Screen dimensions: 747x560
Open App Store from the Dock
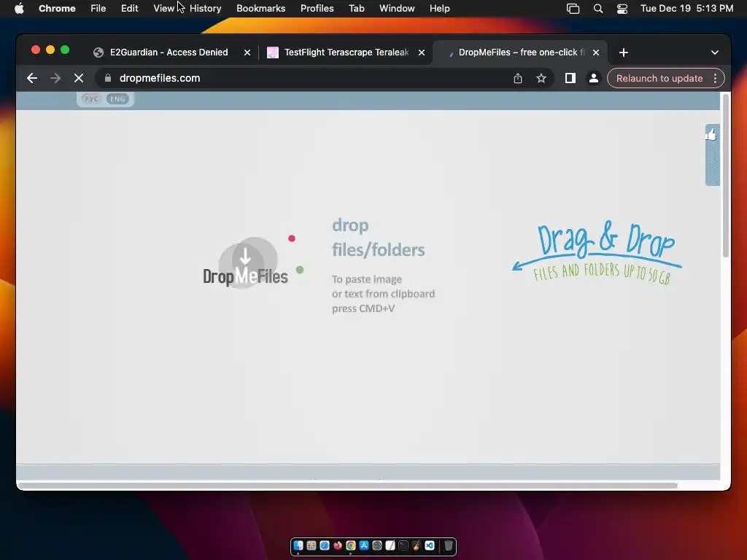(364, 545)
